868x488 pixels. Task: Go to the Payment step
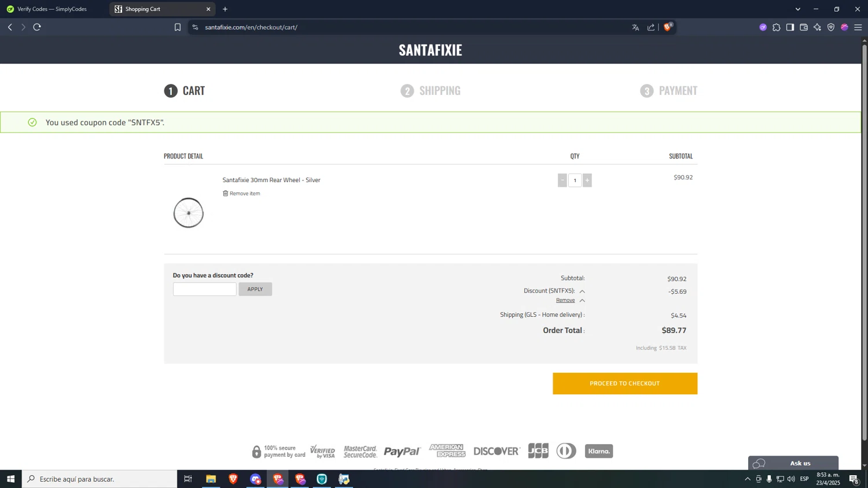tap(669, 91)
